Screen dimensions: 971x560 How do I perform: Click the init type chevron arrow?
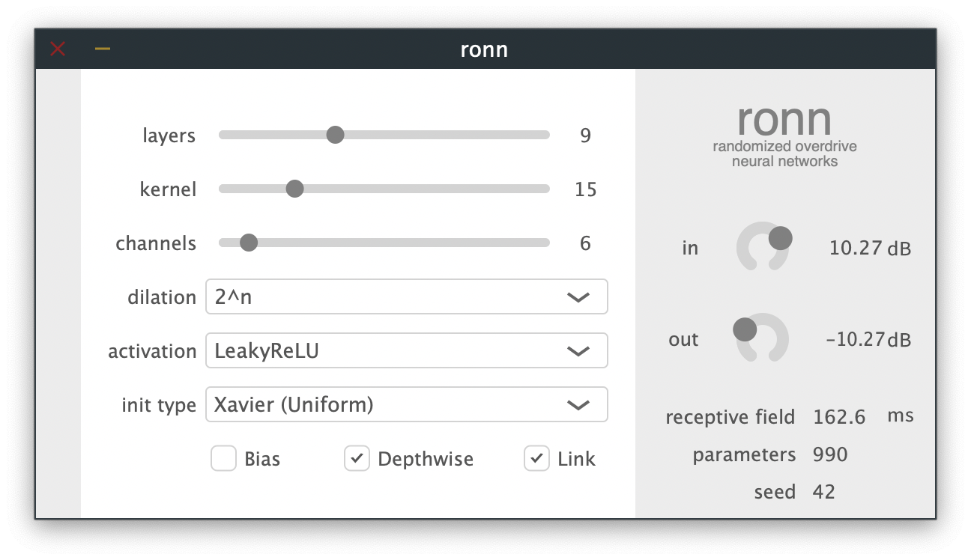coord(578,405)
